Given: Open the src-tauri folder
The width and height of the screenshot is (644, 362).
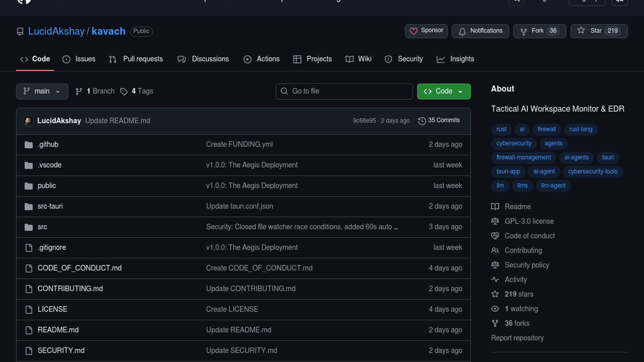Looking at the screenshot, I should 50,206.
